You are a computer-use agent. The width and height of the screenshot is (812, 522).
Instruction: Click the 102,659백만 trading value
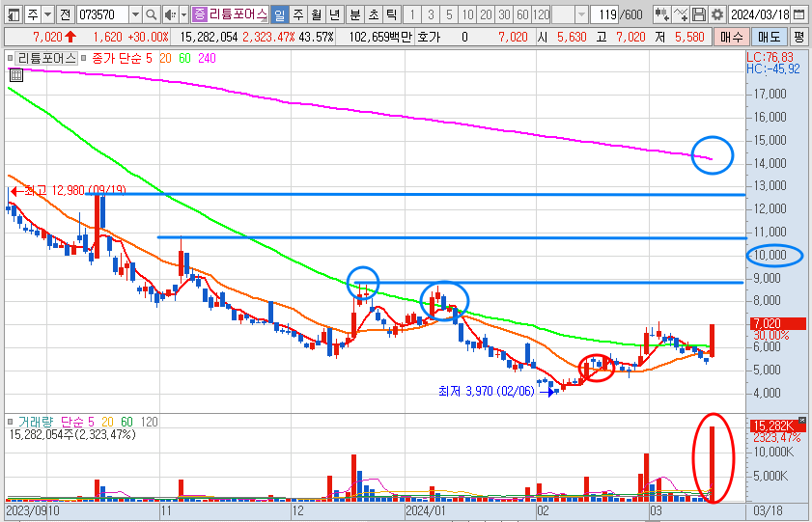coord(380,37)
